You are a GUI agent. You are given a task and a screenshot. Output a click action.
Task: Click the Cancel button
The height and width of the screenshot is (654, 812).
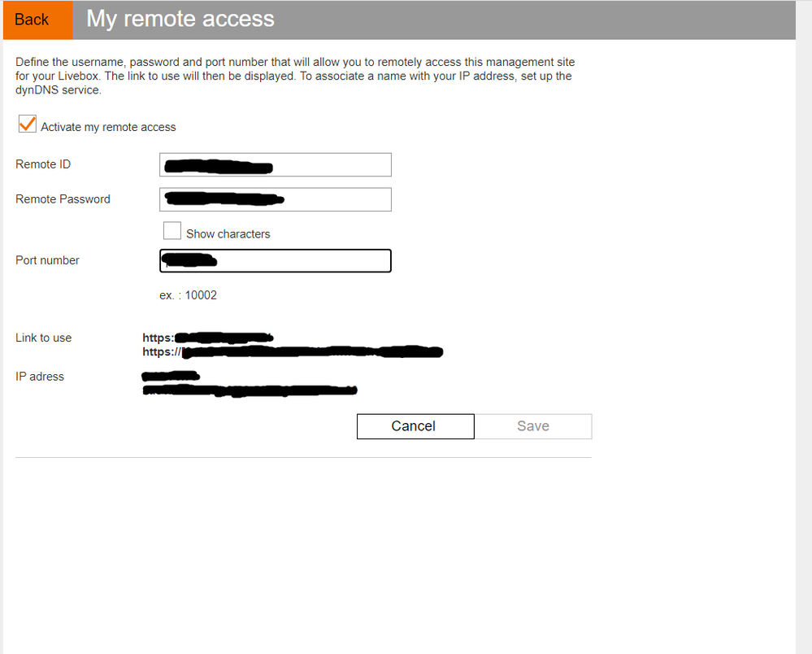[x=415, y=425]
